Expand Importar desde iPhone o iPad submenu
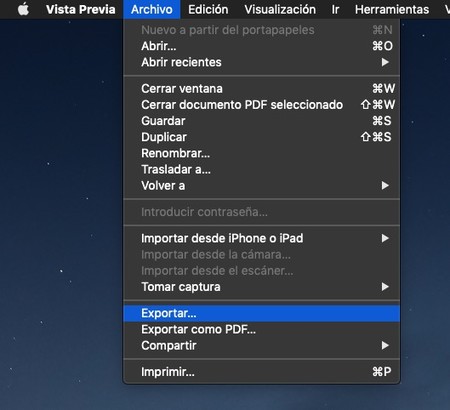The width and height of the screenshot is (450, 410). pyautogui.click(x=262, y=238)
